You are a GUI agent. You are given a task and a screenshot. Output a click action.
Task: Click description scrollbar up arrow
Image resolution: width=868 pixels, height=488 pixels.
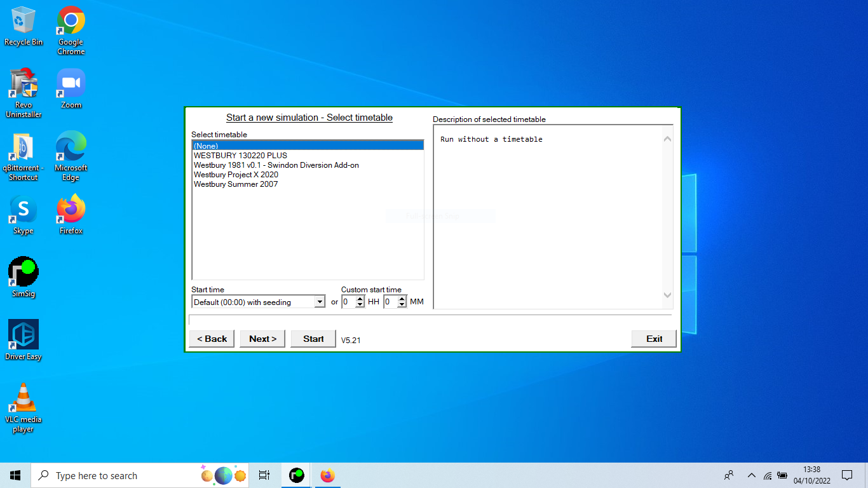point(667,139)
